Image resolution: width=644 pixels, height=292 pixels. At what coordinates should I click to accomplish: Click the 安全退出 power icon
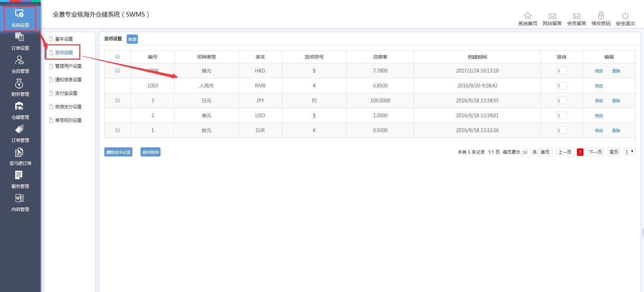625,16
